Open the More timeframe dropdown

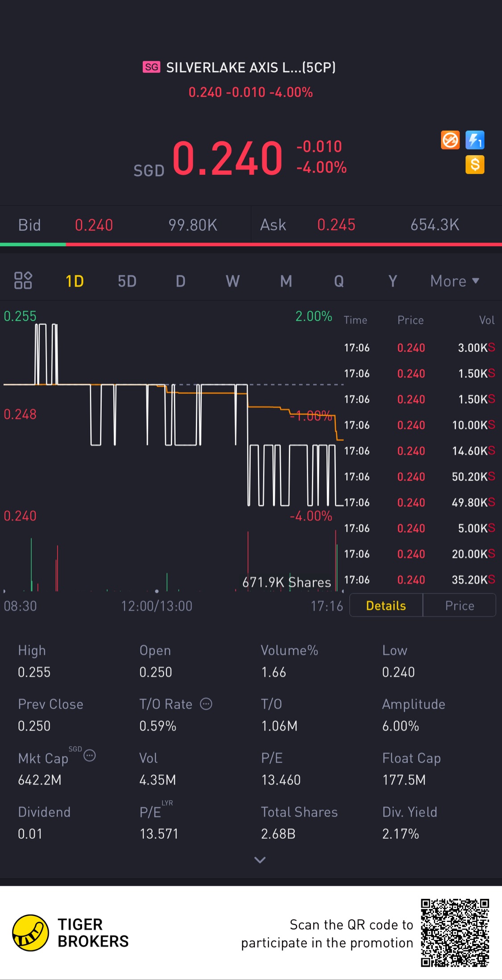454,281
